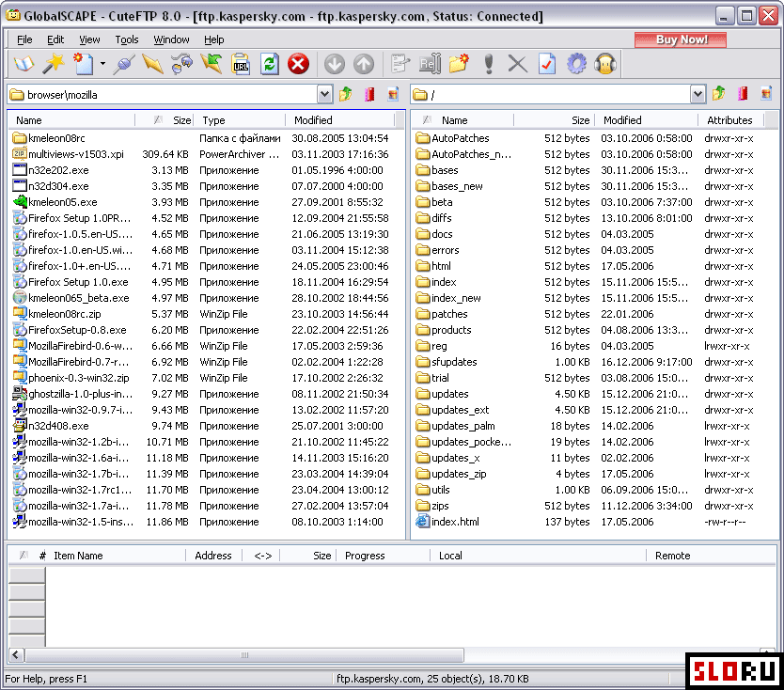Screen dimensions: 784x690
Task: Open the Help menu
Action: point(214,39)
